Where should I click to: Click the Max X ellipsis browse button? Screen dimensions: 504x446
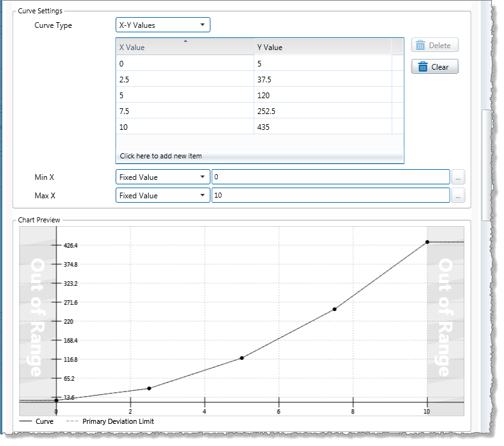[x=459, y=196]
